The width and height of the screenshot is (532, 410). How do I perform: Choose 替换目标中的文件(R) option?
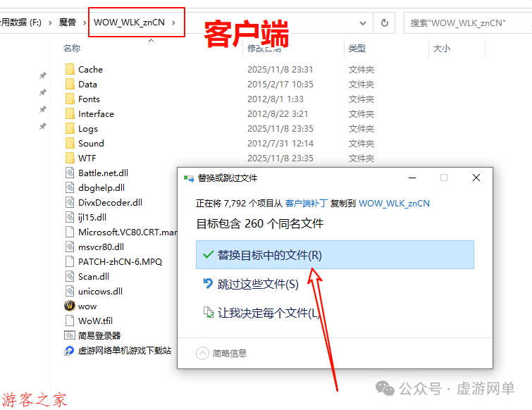(335, 255)
